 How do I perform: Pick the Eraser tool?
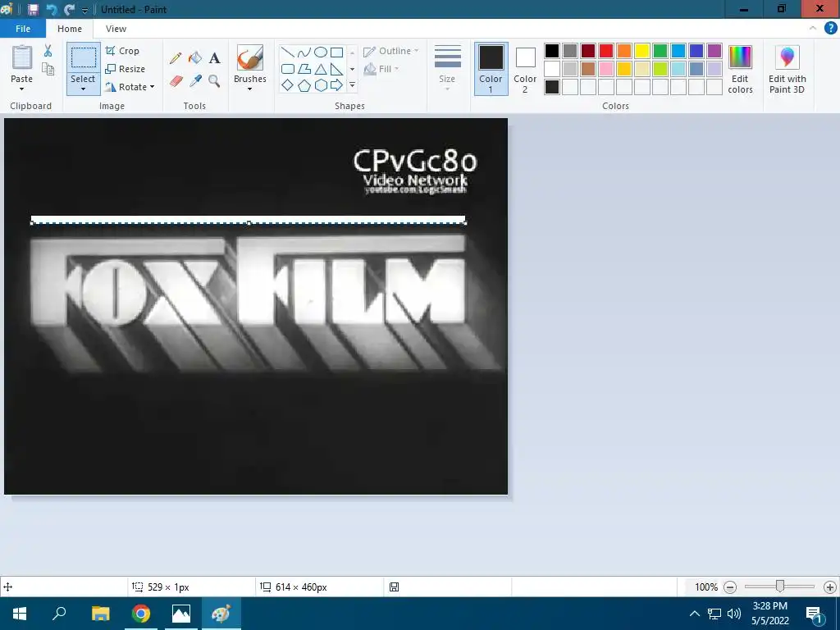[x=176, y=81]
